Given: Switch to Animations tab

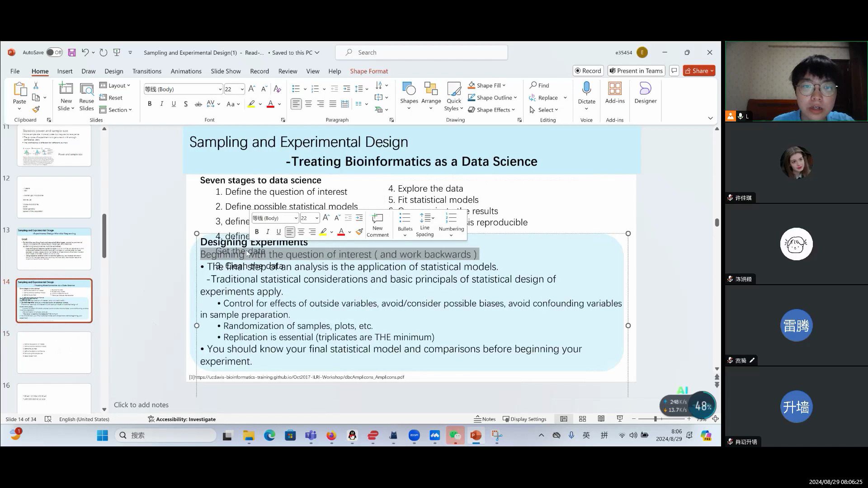Looking at the screenshot, I should (186, 71).
